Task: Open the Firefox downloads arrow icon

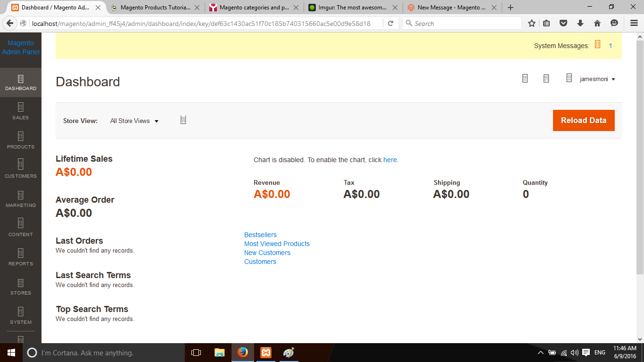Action: pos(580,23)
